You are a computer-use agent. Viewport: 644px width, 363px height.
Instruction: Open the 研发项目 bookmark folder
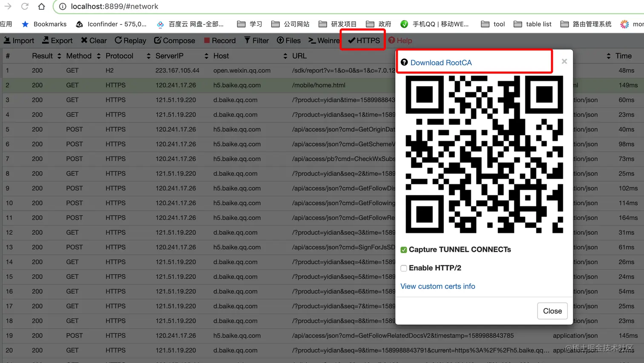pyautogui.click(x=338, y=24)
